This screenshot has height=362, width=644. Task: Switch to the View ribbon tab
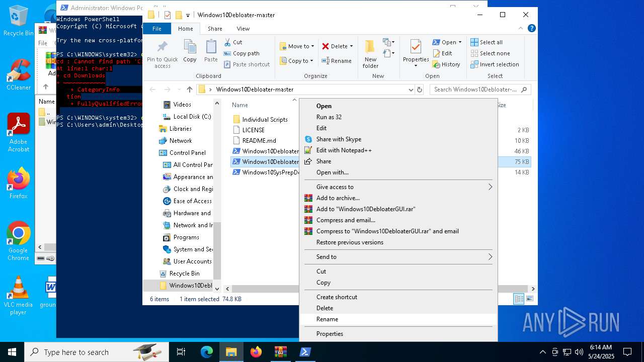click(x=243, y=29)
